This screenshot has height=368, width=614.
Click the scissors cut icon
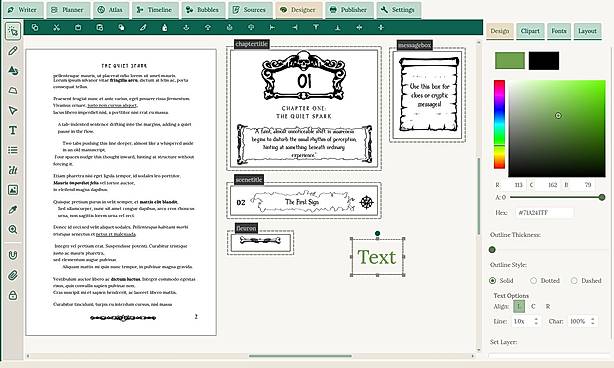pyautogui.click(x=57, y=27)
